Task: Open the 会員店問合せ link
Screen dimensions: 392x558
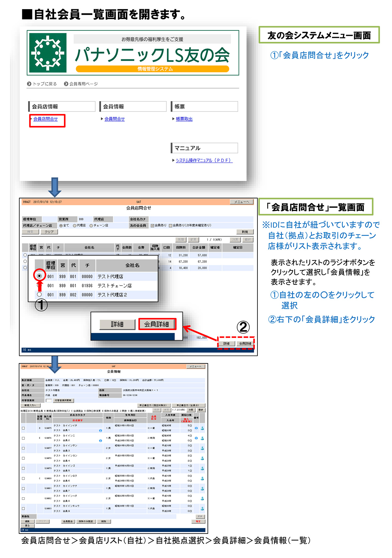Action: (45, 119)
